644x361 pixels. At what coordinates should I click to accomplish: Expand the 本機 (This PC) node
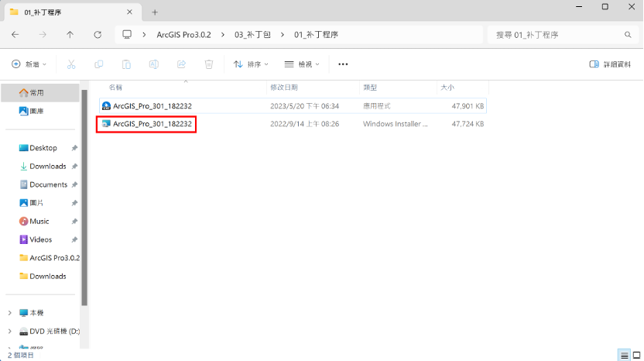tap(10, 313)
